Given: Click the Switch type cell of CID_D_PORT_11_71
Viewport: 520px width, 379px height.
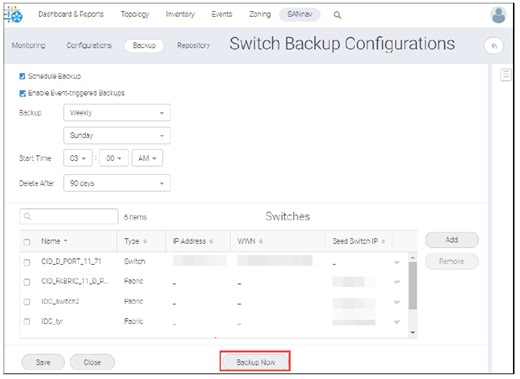Looking at the screenshot, I should pos(135,261).
